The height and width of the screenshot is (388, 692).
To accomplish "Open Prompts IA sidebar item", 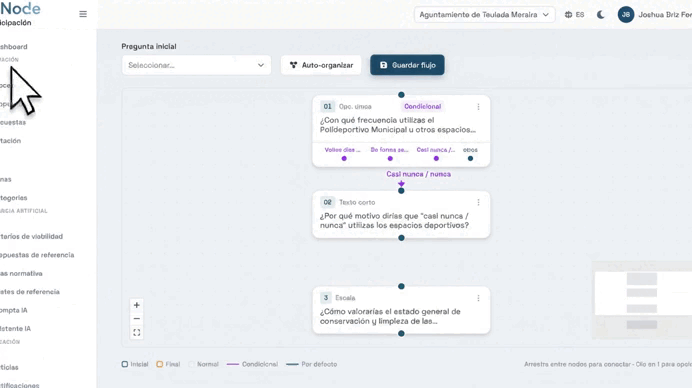I will (x=14, y=310).
